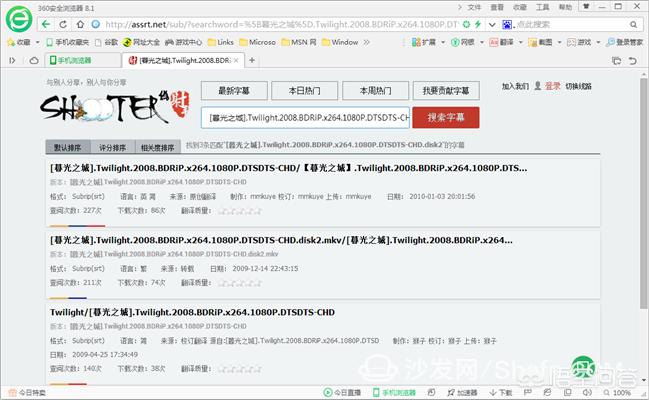Click the magnifier icon in search box
The width and height of the screenshot is (649, 400).
634,24
